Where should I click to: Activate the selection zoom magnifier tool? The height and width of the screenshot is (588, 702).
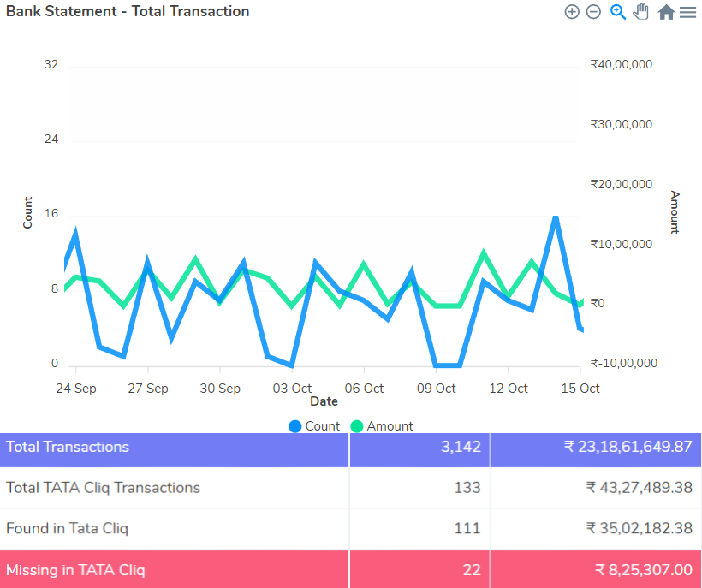coord(617,12)
